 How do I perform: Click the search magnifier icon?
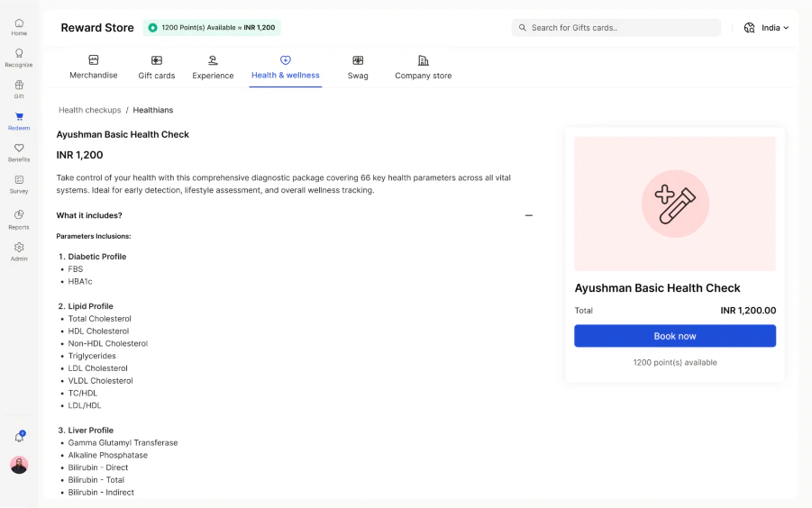[523, 28]
